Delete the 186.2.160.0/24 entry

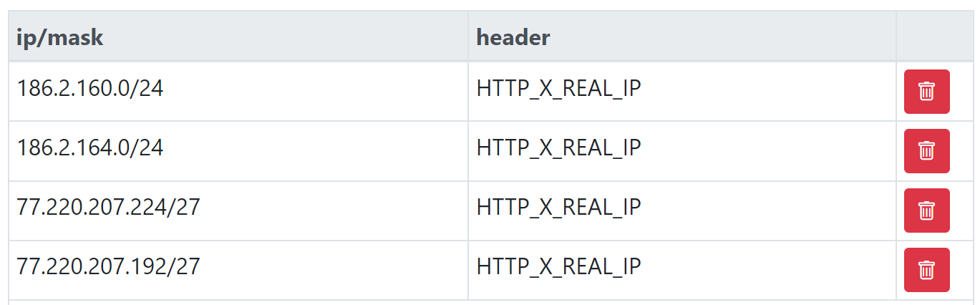coord(926,92)
